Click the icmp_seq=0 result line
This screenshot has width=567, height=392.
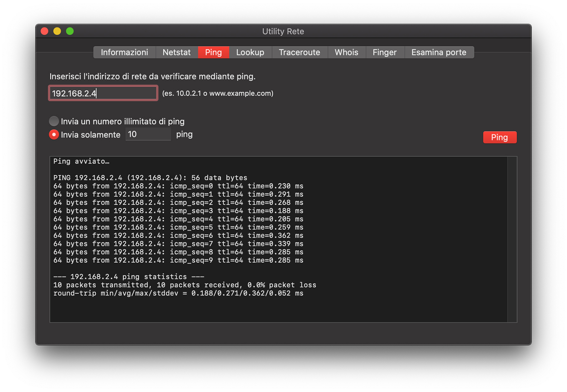tap(178, 186)
